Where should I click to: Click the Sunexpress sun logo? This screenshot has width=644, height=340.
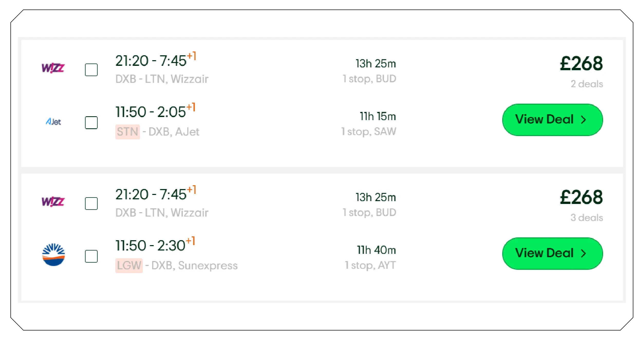(53, 255)
